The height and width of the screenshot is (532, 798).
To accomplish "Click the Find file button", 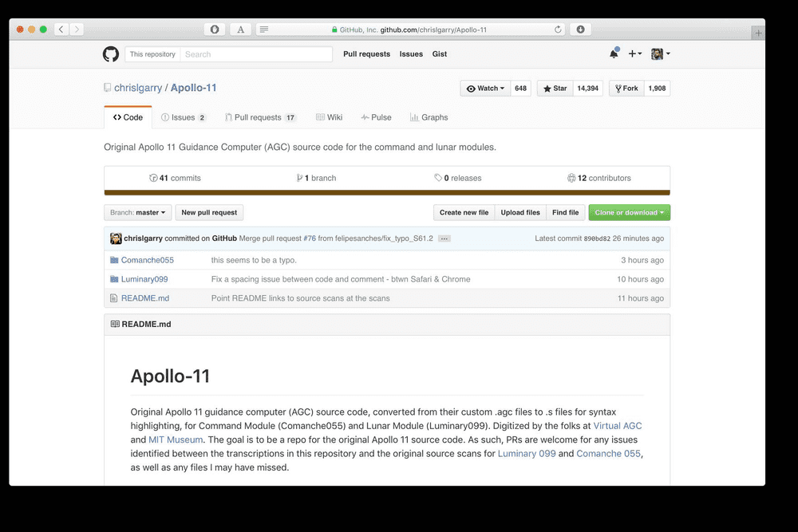I will point(566,213).
